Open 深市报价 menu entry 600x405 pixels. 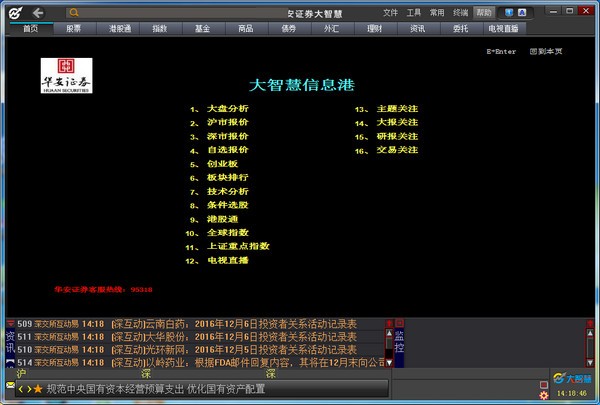228,136
